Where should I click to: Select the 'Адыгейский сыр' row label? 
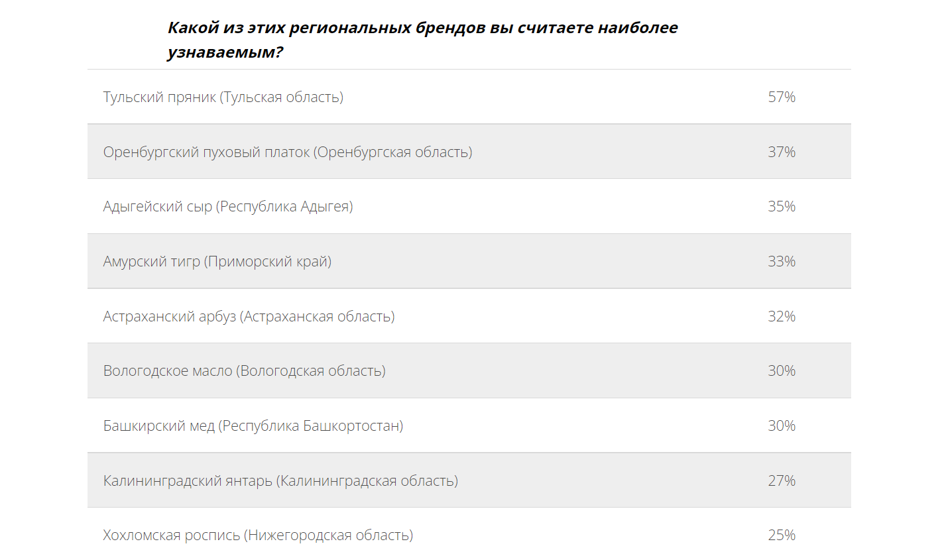227,207
